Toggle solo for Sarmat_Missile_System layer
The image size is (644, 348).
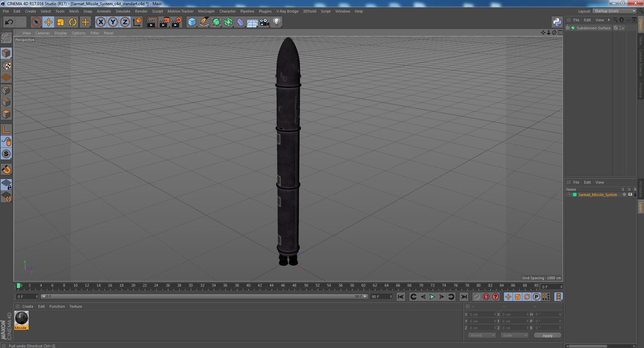tap(624, 194)
